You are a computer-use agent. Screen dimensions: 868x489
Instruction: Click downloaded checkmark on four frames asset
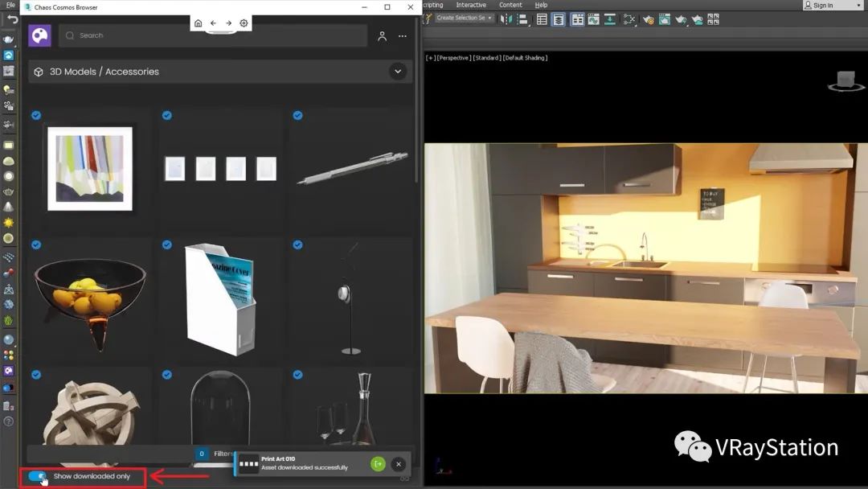coord(166,115)
